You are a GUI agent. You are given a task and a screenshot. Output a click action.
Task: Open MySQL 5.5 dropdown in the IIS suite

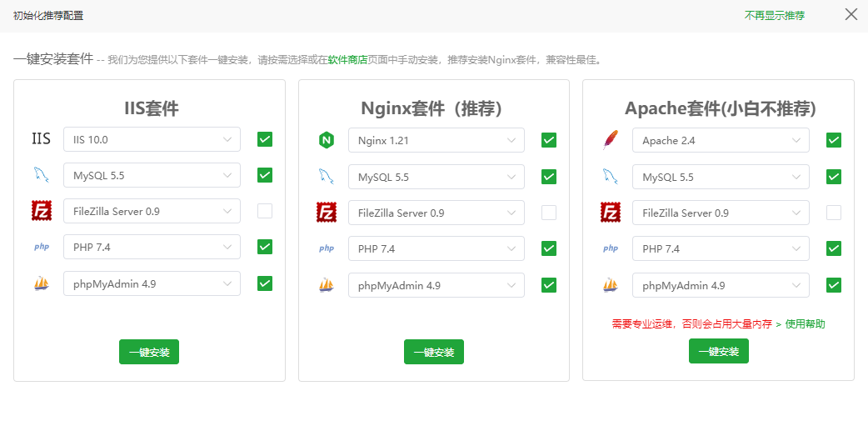tap(152, 175)
